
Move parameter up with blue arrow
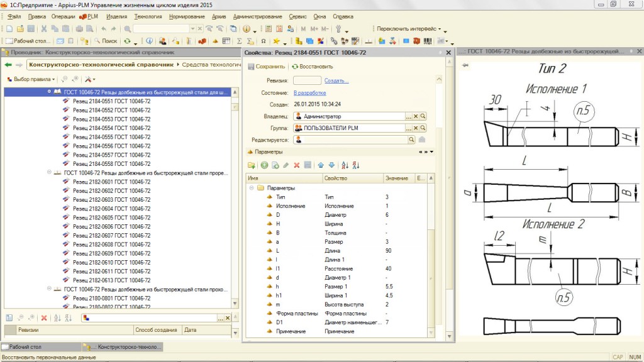click(320, 165)
